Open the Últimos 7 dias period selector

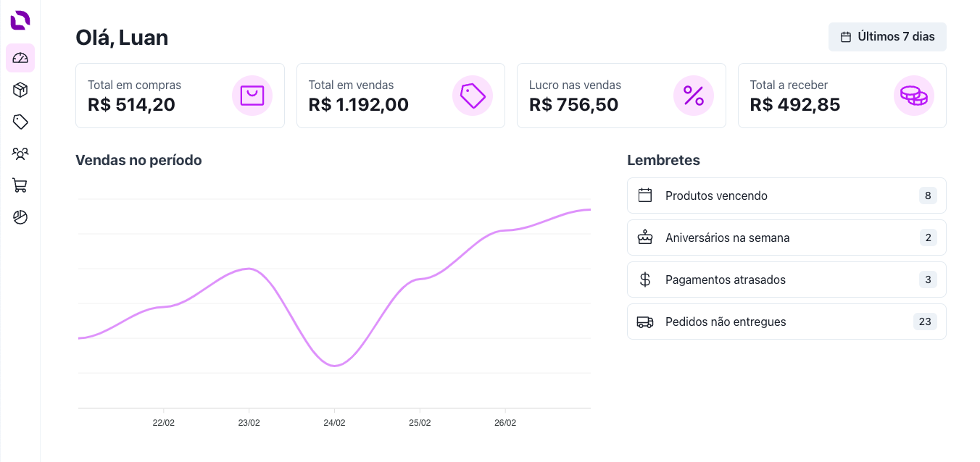click(x=887, y=36)
